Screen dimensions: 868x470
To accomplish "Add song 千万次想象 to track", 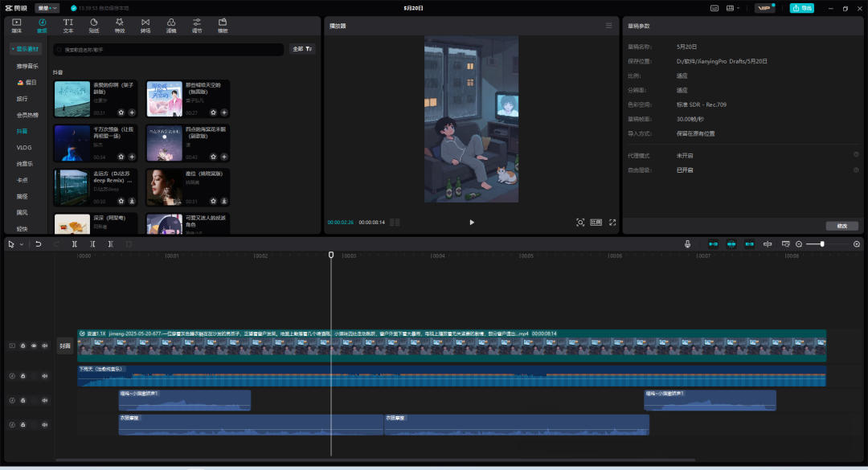I will [132, 157].
